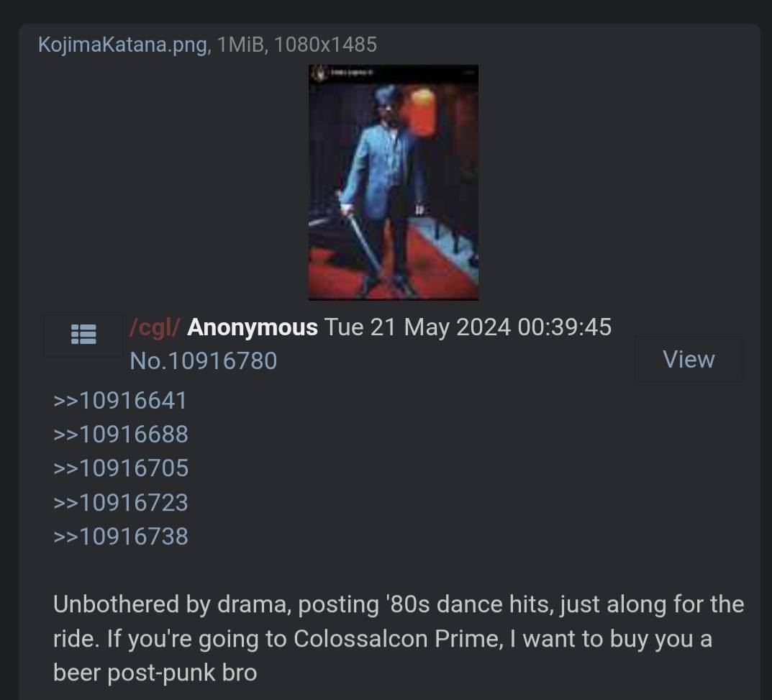This screenshot has width=772, height=700.
Task: Click the 1MiB, 1080x1485 file info
Action: [297, 45]
